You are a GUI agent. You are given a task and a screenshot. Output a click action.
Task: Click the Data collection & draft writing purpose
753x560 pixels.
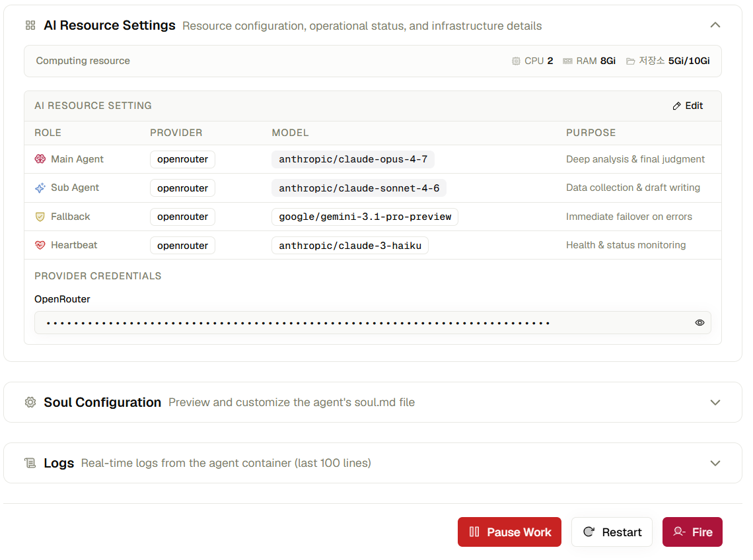pos(633,188)
